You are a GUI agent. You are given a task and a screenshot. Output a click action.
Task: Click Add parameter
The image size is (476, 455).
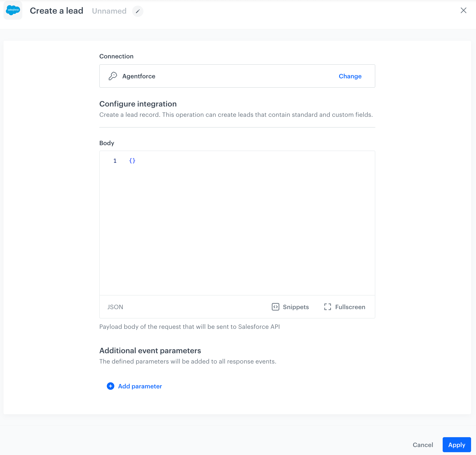[x=140, y=386]
